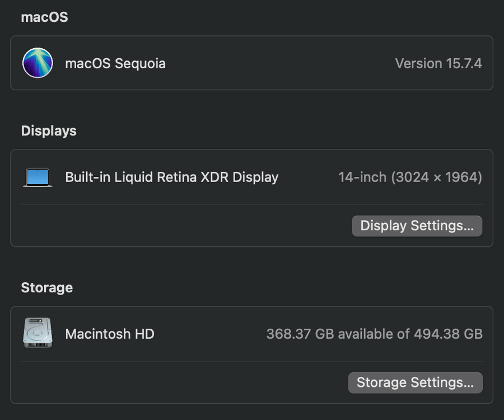Click the Storage section heading

pos(46,288)
